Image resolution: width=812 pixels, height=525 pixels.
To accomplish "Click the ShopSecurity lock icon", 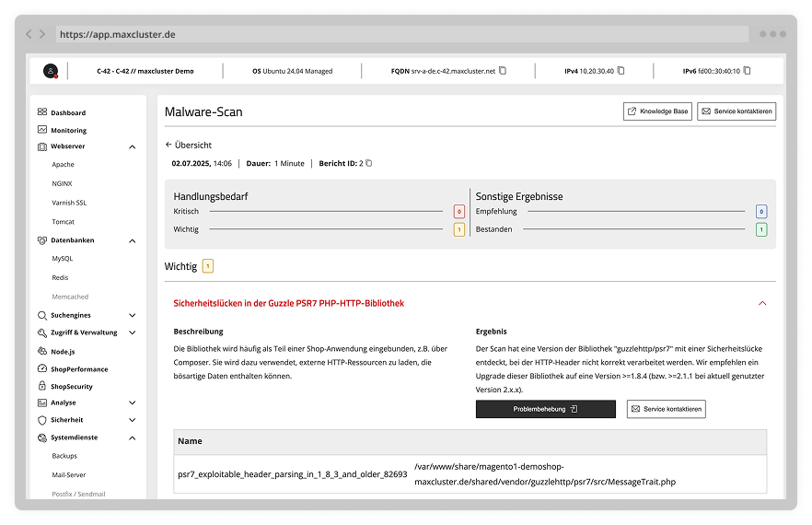I will 42,386.
